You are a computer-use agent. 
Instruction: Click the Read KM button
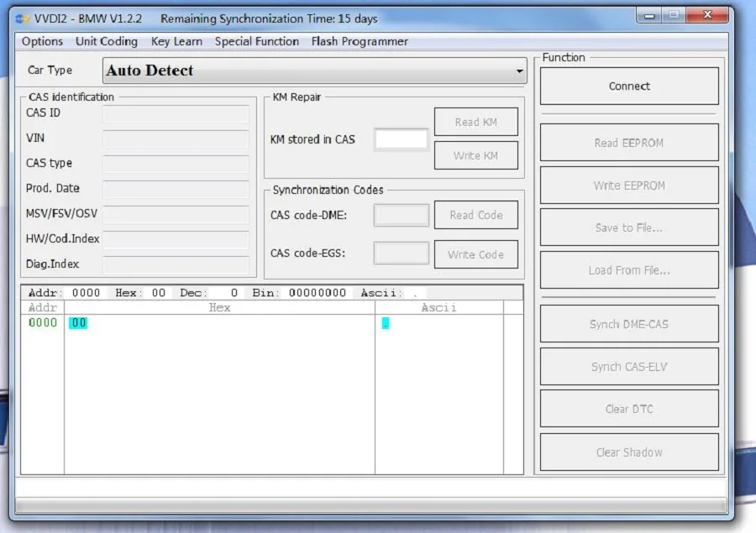476,122
